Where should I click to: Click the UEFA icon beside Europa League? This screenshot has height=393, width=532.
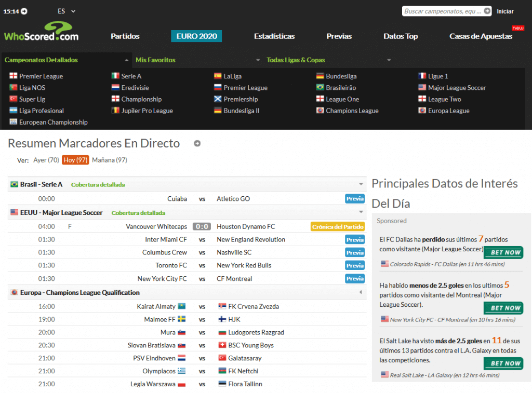[x=422, y=110]
